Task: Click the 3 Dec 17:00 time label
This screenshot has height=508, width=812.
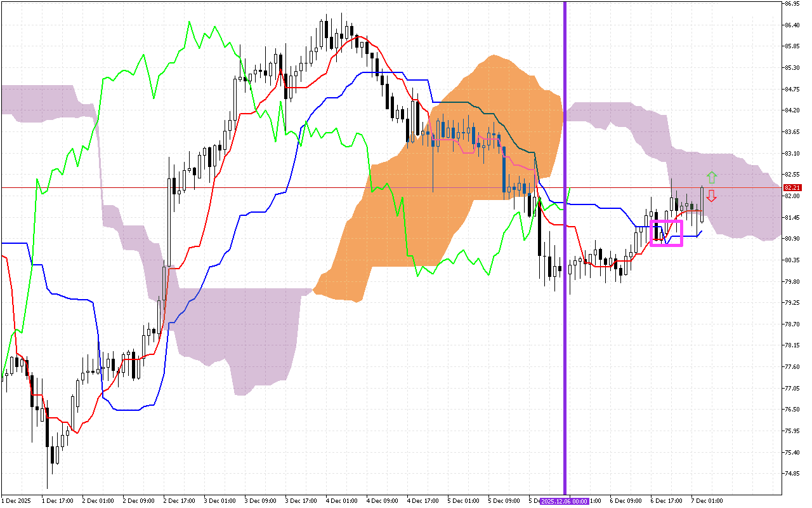Action: coord(301,501)
